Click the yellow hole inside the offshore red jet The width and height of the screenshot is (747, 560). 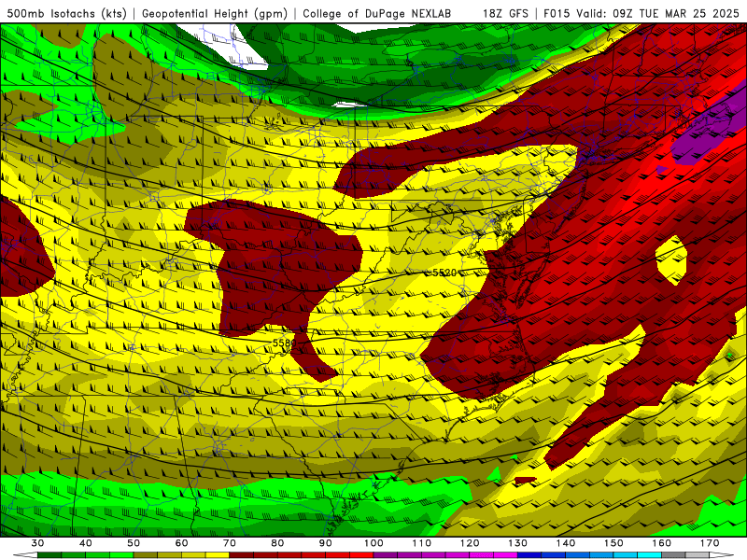[671, 260]
